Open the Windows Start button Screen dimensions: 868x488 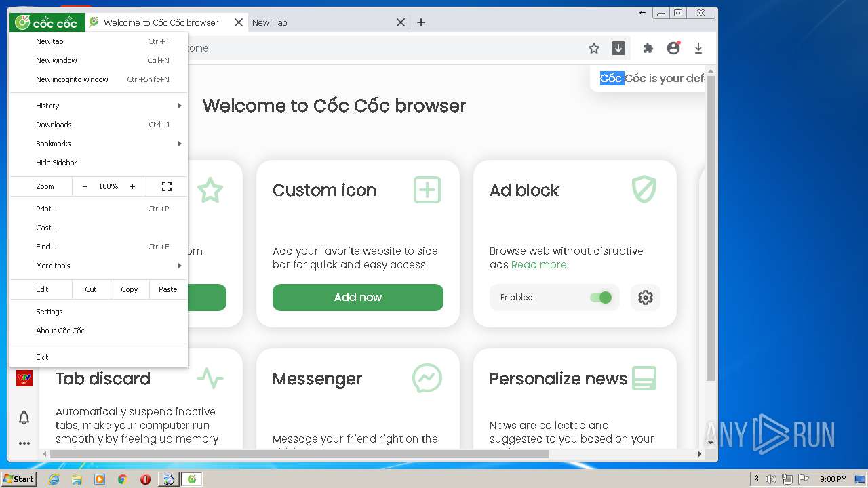pos(18,479)
